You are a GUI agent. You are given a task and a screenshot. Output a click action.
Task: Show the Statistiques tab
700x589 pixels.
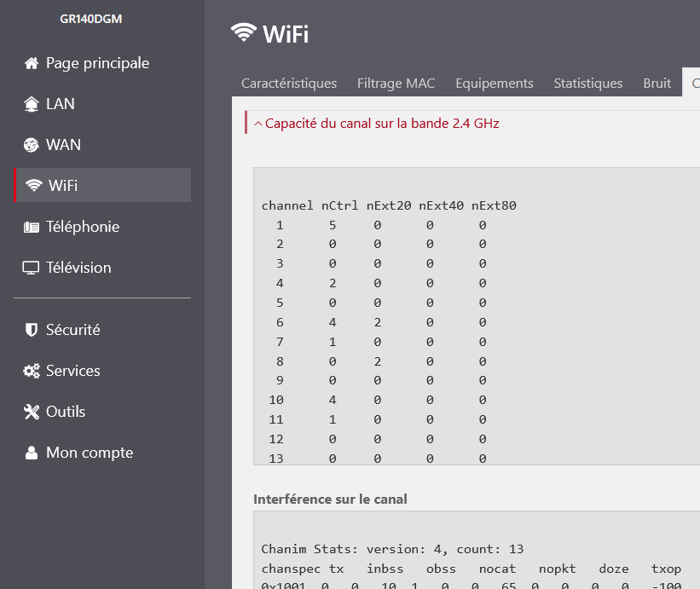(x=588, y=84)
